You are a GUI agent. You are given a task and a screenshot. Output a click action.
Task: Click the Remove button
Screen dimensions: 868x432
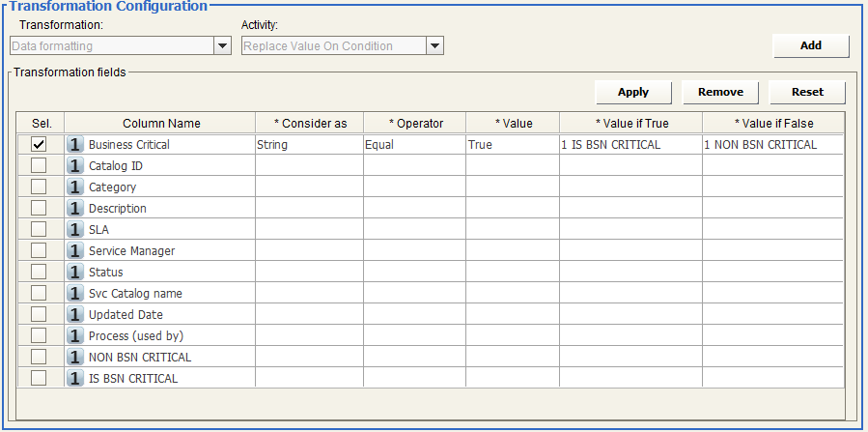pos(720,92)
